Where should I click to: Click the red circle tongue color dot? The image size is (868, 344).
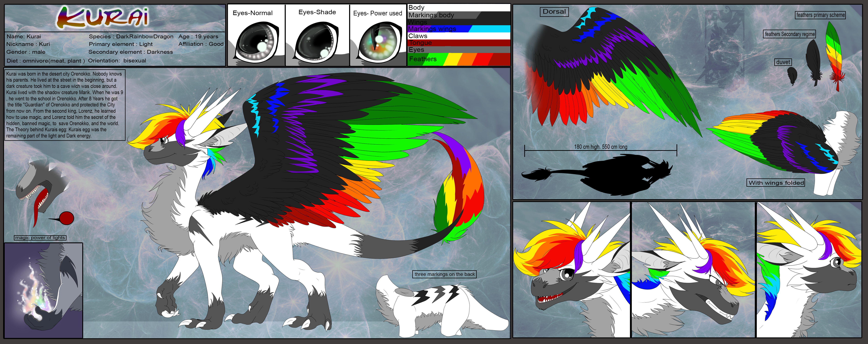point(66,218)
